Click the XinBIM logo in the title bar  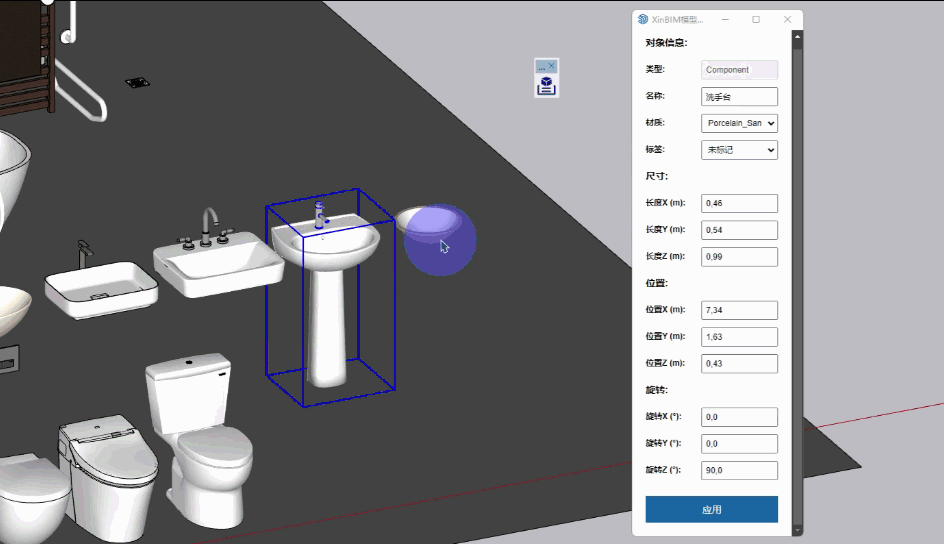tap(643, 19)
